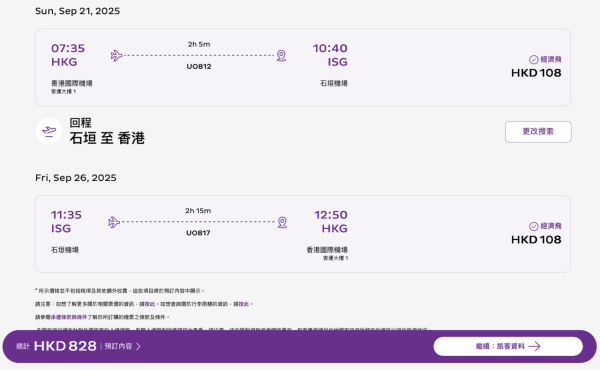Screen dimensions: 600x370
Task: Click ISG airport code under 10:40
Action: tap(338, 62)
